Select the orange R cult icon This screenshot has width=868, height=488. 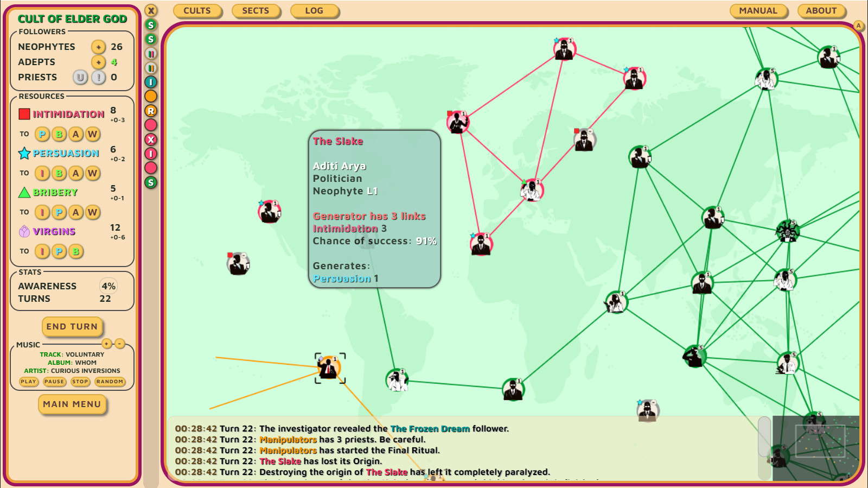point(151,111)
